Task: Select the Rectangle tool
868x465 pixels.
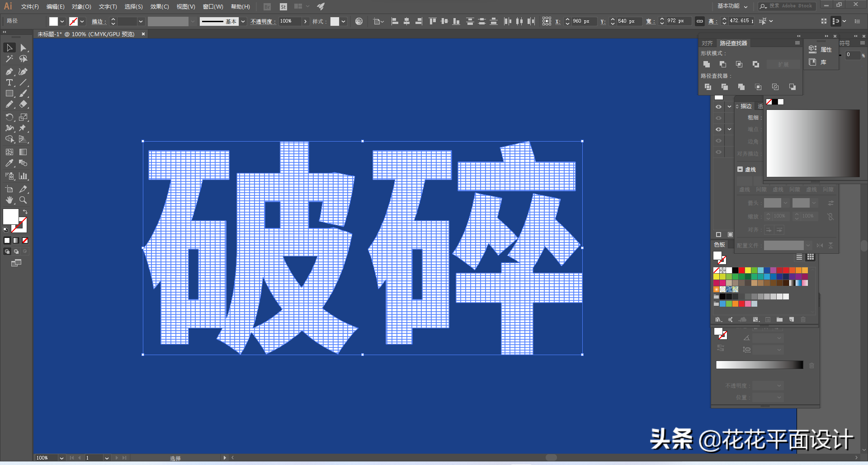Action: (9, 94)
